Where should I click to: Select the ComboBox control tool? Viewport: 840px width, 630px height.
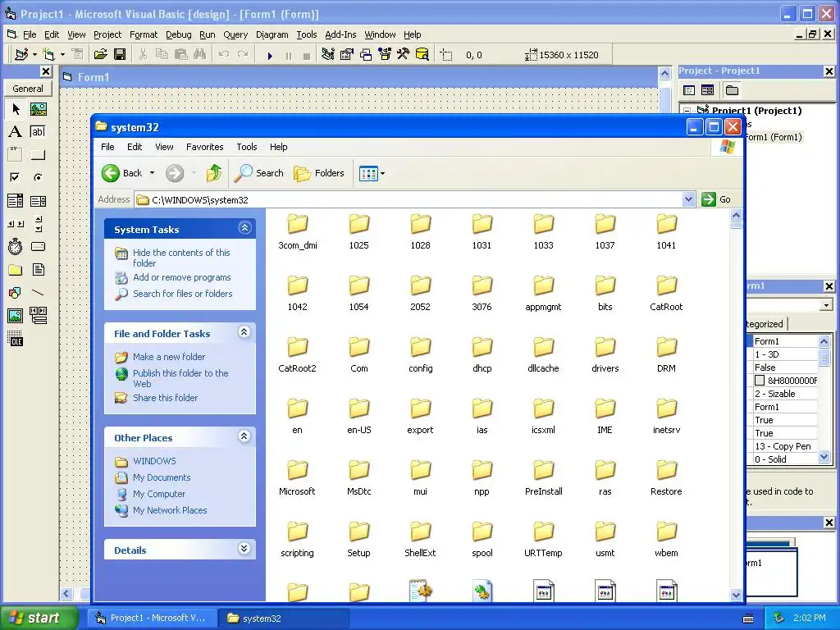point(15,201)
